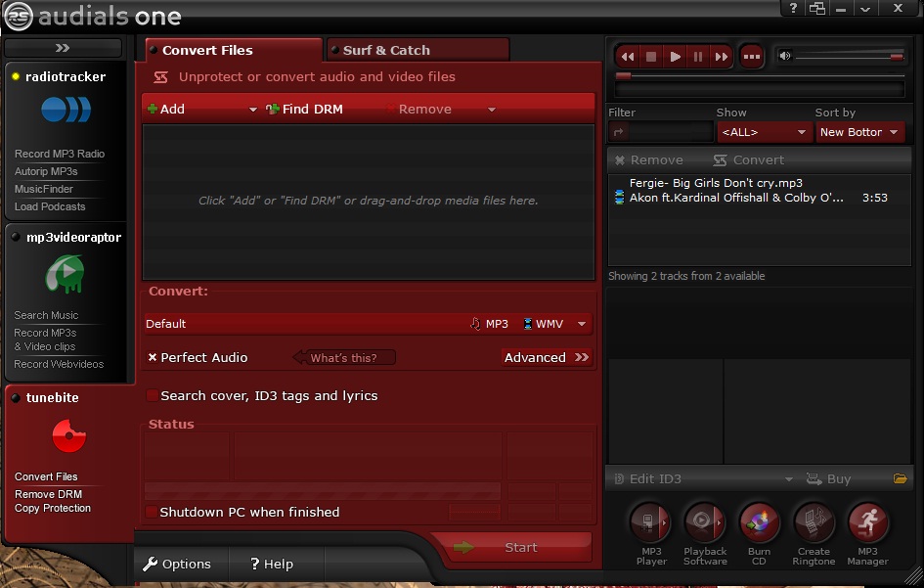924x588 pixels.
Task: Open Record MP3s & Video clips
Action: [45, 339]
